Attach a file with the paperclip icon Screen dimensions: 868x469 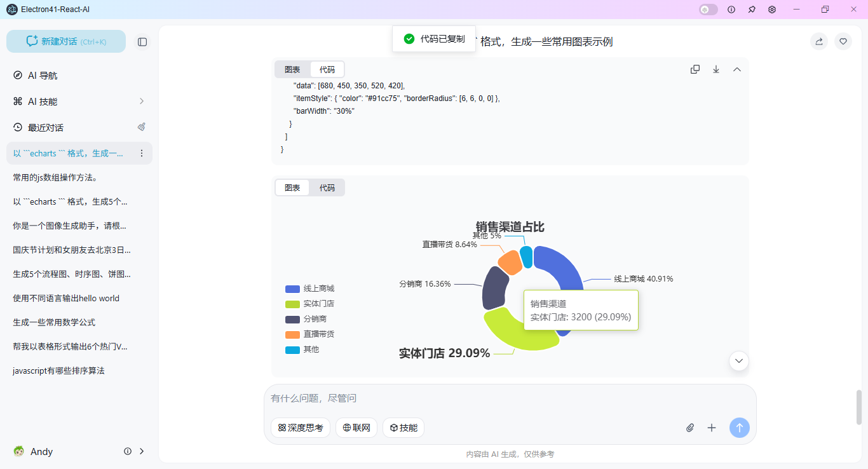pos(690,428)
